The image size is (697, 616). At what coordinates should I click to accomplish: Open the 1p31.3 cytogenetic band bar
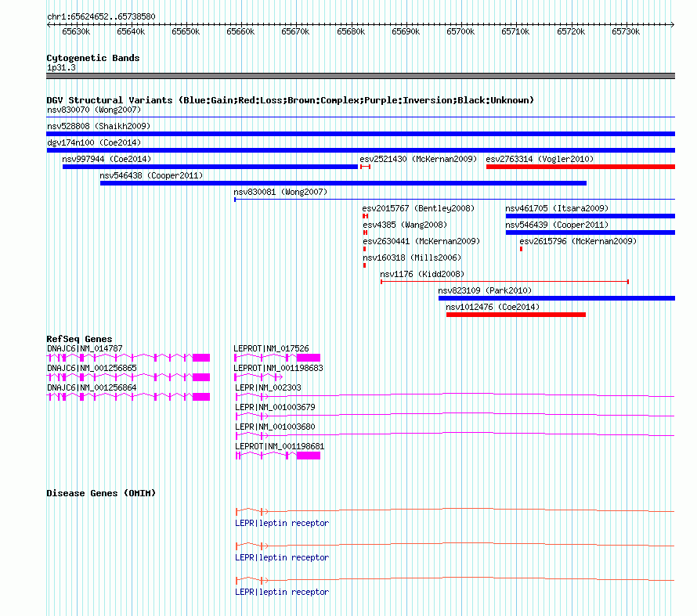click(360, 76)
